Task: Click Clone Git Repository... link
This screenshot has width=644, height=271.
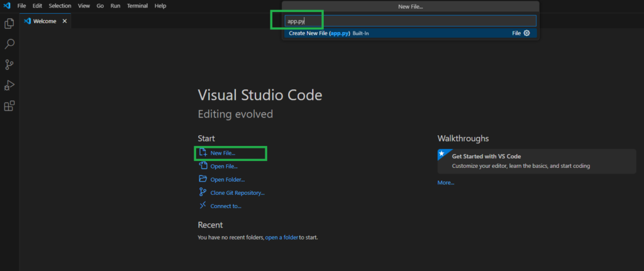Action: pos(237,193)
